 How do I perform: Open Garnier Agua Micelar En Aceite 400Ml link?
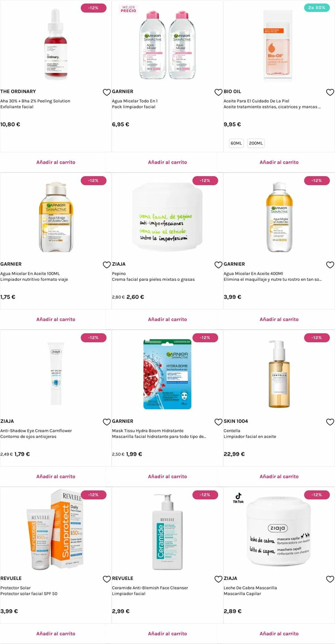[x=253, y=273]
